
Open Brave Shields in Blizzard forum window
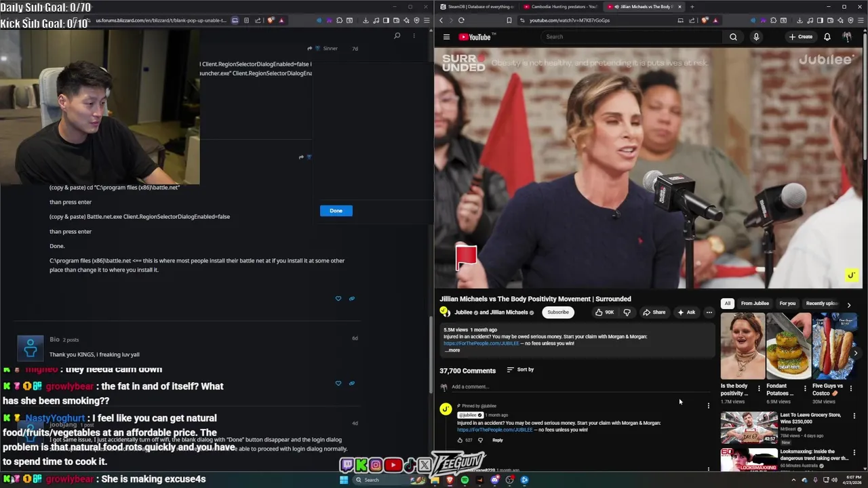click(x=271, y=20)
